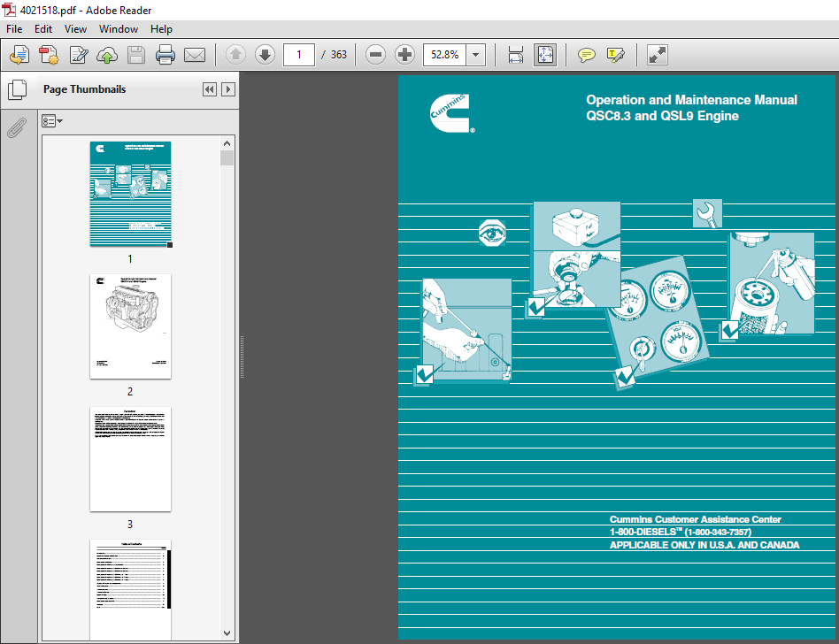
Task: Click the thumbnails scrollbar up arrow
Action: (227, 143)
